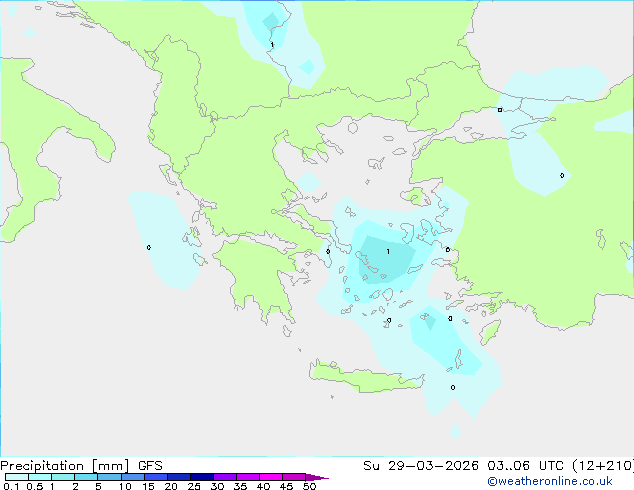
Task: Click the "1" value in the central Aegean
Action: 388,251
